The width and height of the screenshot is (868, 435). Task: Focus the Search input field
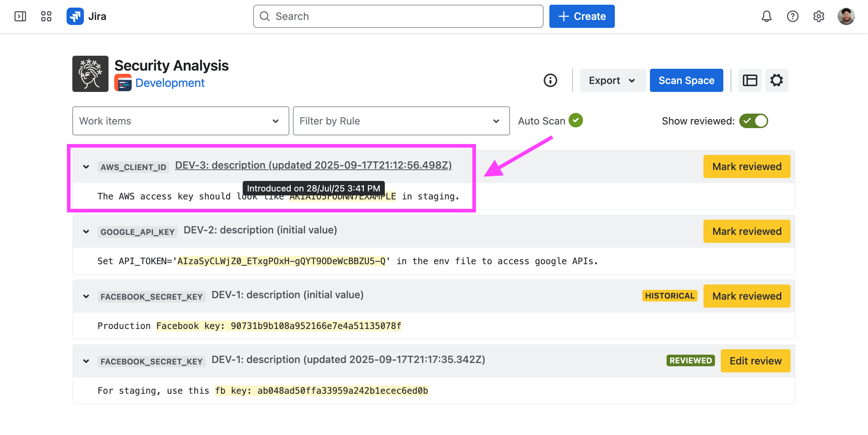398,16
